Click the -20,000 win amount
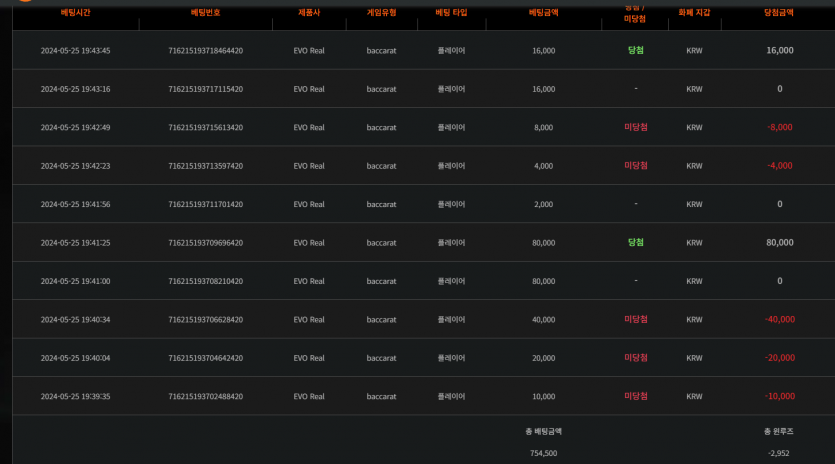 780,358
